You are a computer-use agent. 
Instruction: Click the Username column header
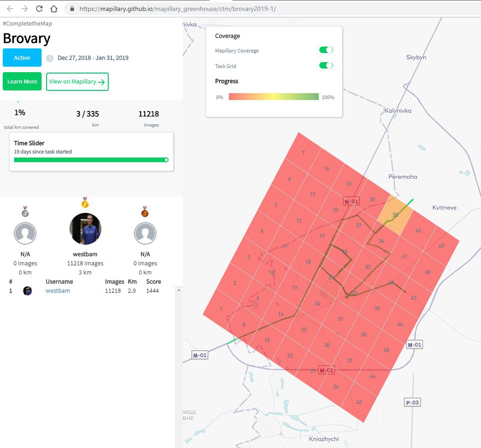pyautogui.click(x=59, y=281)
